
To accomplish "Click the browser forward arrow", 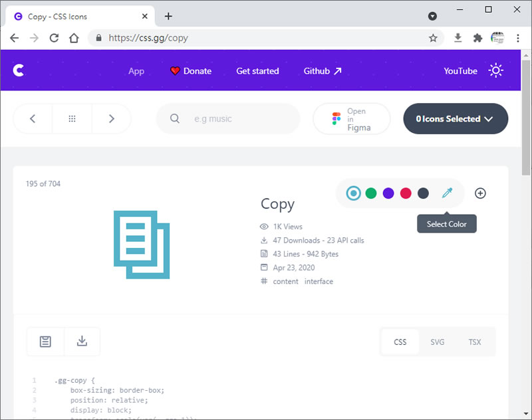I will coord(34,38).
